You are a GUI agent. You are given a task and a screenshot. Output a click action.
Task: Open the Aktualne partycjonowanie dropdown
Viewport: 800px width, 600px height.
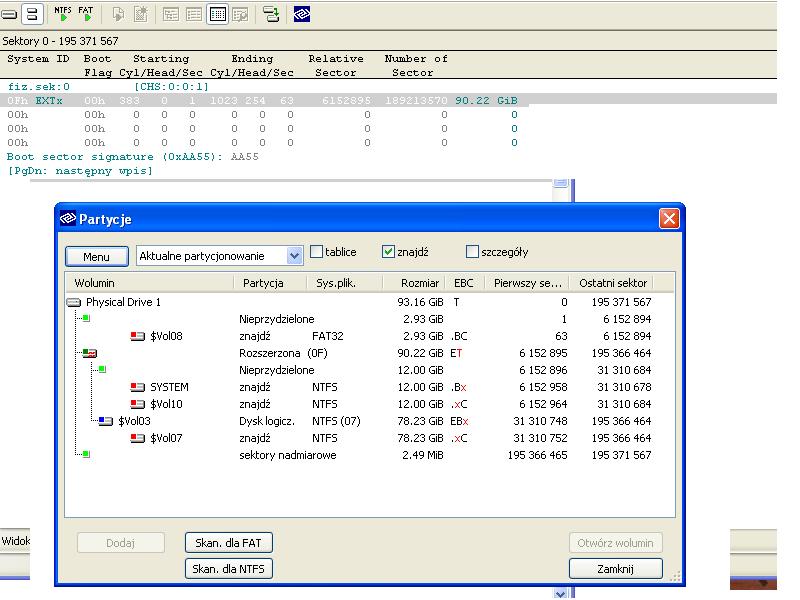click(294, 256)
